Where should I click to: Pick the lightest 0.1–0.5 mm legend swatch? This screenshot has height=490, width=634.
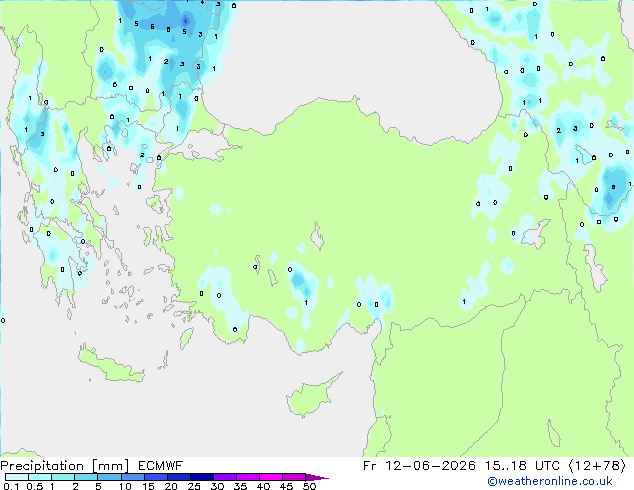click(x=17, y=477)
